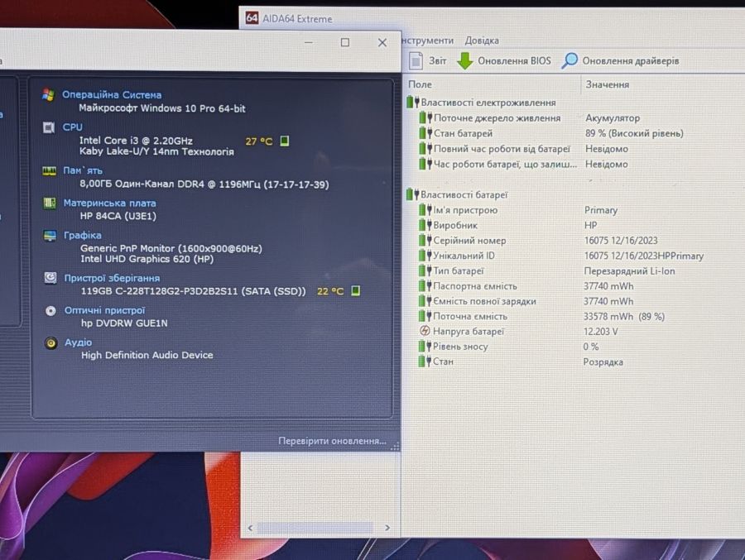Click the text Intel UHD Graphics 620 (HP)

147,259
